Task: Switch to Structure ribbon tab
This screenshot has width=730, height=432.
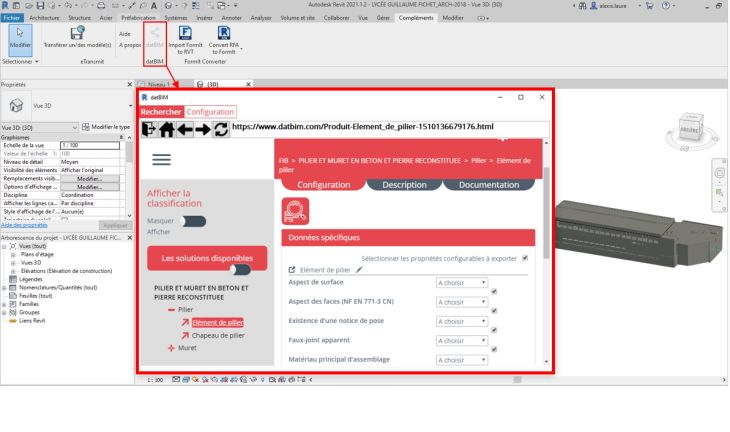Action: [x=80, y=18]
